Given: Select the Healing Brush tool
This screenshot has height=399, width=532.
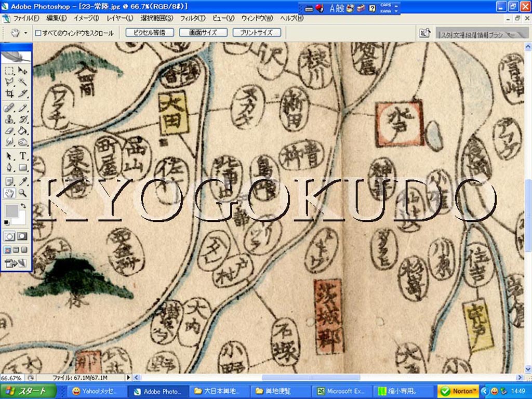Looking at the screenshot, I should click(x=9, y=108).
